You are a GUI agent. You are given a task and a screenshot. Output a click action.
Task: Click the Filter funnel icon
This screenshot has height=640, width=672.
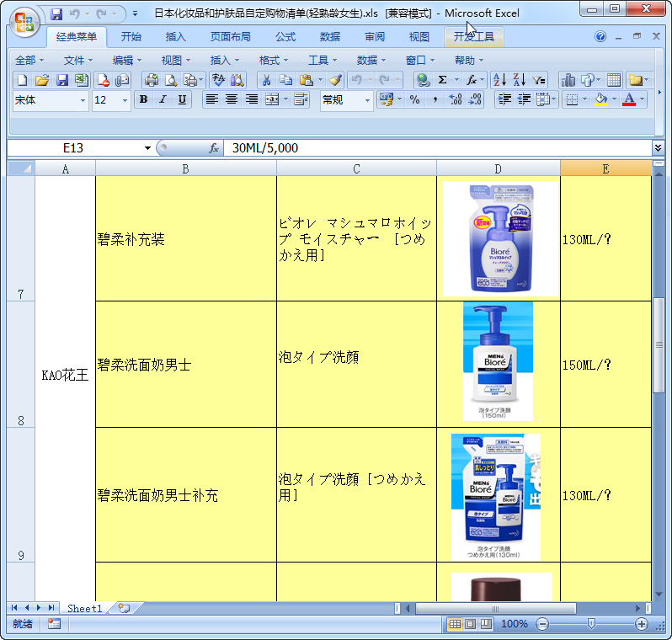click(x=539, y=80)
